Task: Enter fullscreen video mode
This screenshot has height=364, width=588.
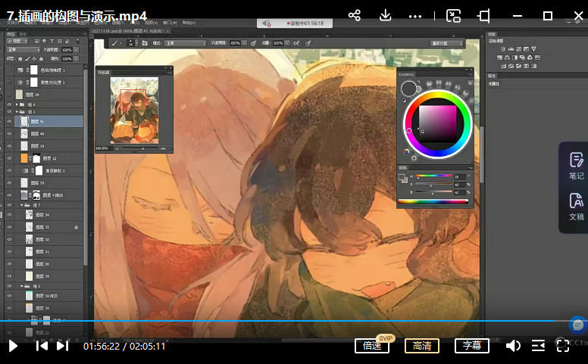Action: [563, 346]
